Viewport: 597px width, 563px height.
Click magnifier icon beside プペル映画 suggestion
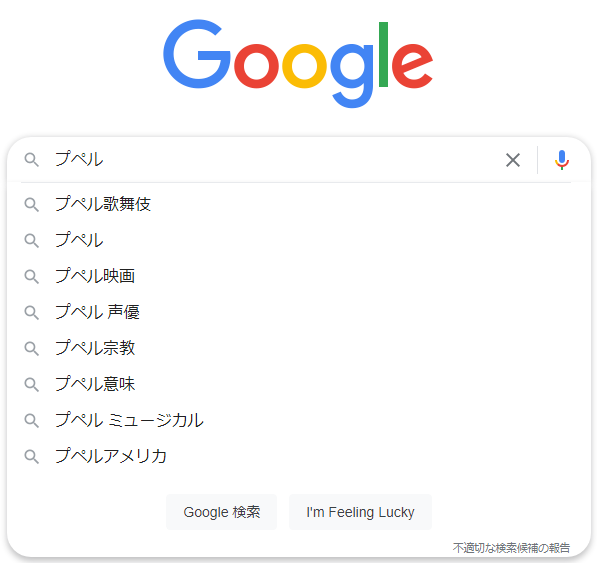pos(32,276)
